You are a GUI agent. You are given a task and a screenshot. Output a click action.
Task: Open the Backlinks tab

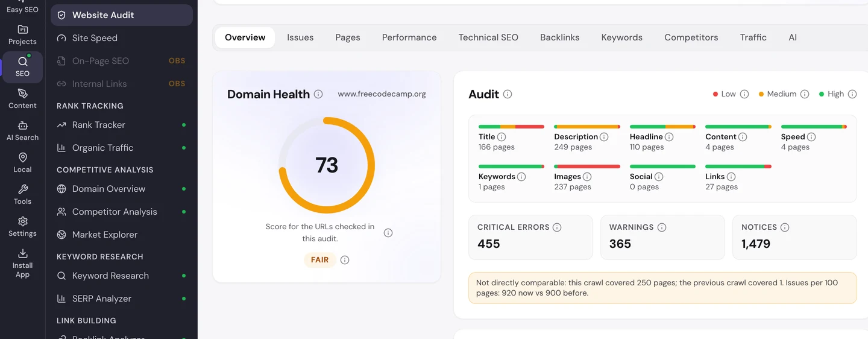pos(560,37)
